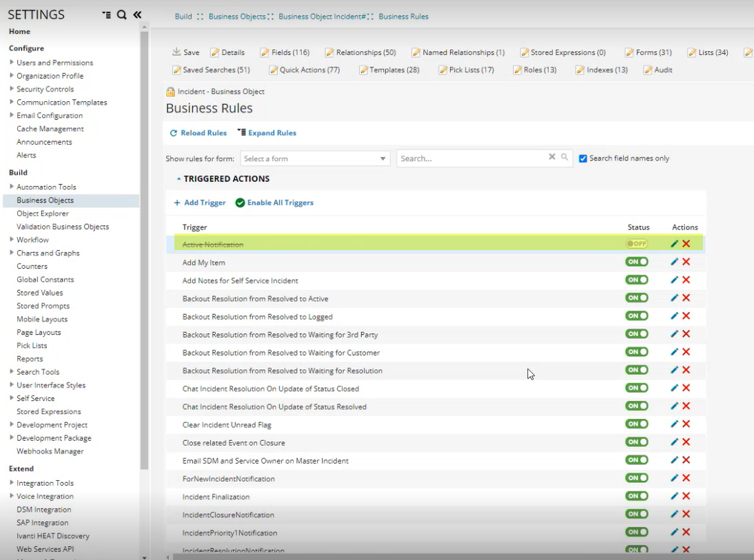754x560 pixels.
Task: Edit the Incident Finalization trigger with pencil icon
Action: pos(675,496)
